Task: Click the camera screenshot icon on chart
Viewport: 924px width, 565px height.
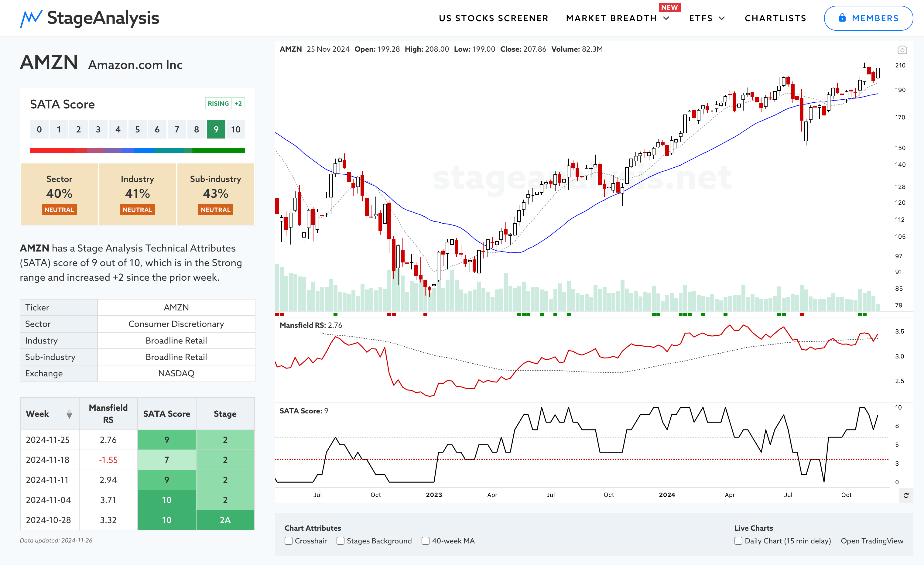Action: click(x=902, y=50)
